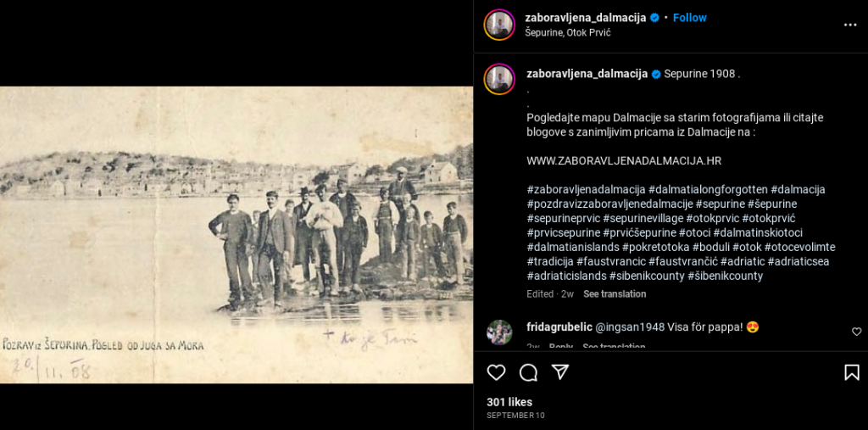The width and height of the screenshot is (868, 430).
Task: Open the #zaboravljenadalmacija hashtag
Action: pyautogui.click(x=587, y=189)
